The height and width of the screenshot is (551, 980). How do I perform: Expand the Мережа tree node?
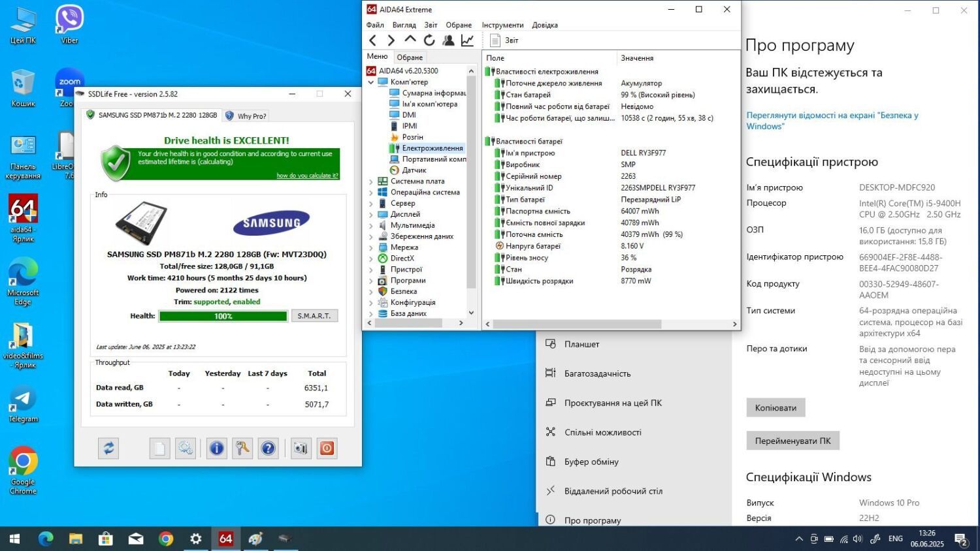371,247
